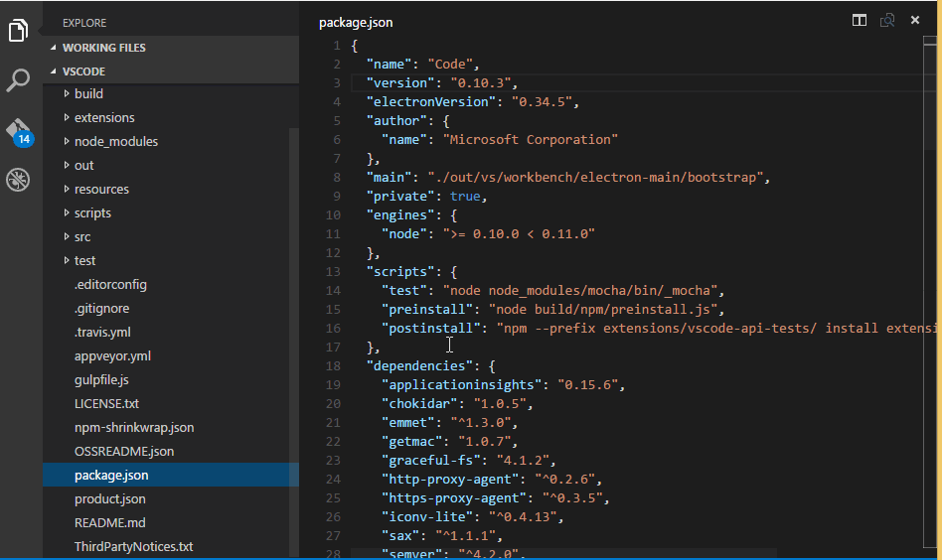The width and height of the screenshot is (942, 560).
Task: Open the Debug view in the activity bar
Action: [18, 180]
